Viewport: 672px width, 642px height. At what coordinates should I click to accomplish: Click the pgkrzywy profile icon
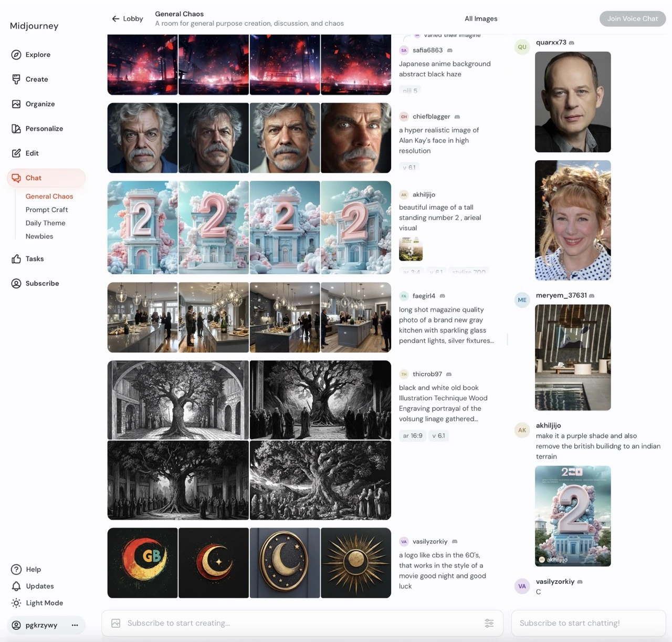[16, 625]
